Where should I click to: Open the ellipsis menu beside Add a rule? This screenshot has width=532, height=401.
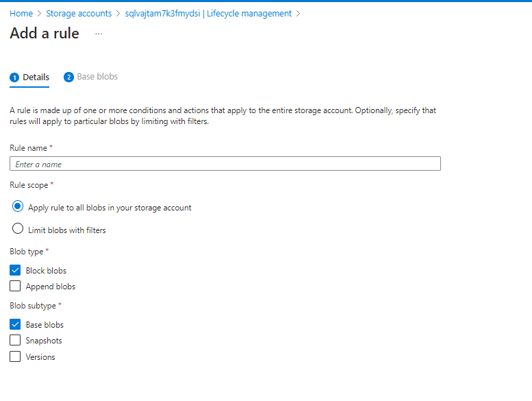(99, 34)
